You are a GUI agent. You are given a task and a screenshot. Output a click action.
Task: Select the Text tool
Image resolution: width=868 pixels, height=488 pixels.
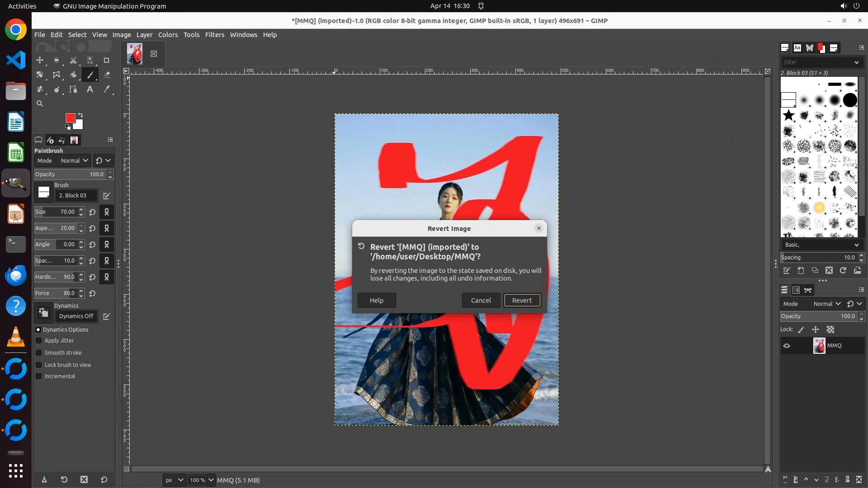[90, 89]
